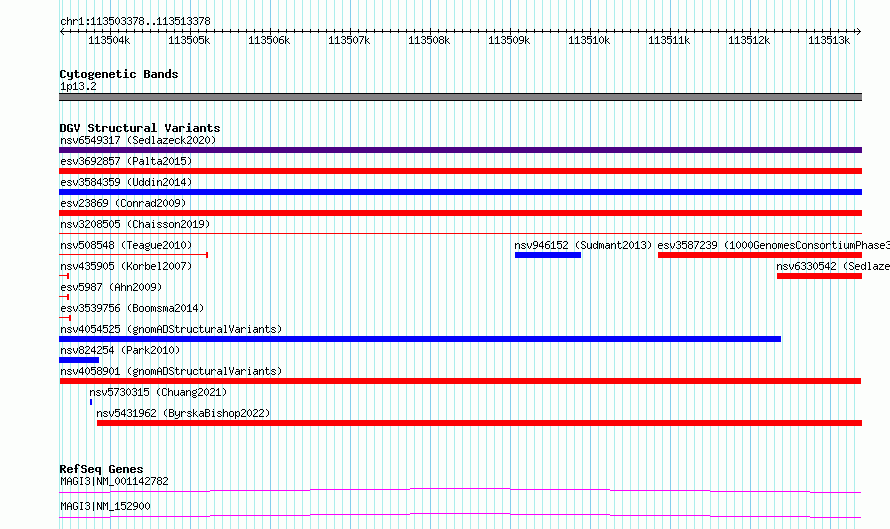890x529 pixels.
Task: Open nsv4058901 gnomADStructuralVariants label
Action: (171, 371)
